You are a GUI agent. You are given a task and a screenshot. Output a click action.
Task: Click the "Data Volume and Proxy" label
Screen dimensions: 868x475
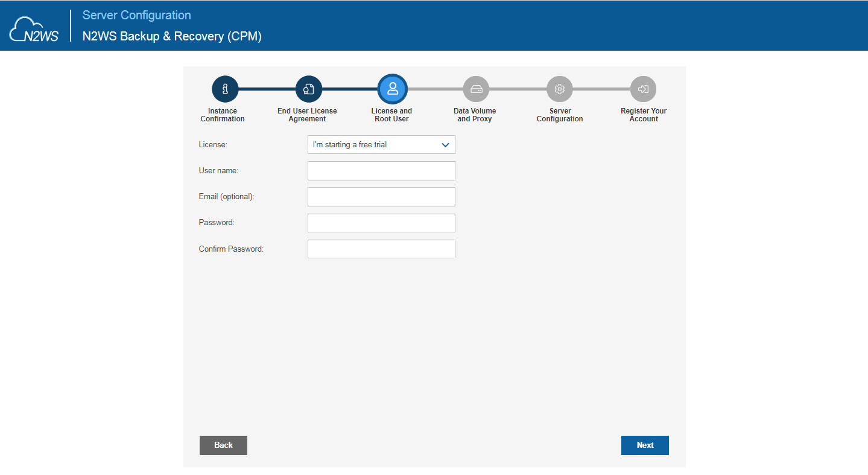pos(475,115)
